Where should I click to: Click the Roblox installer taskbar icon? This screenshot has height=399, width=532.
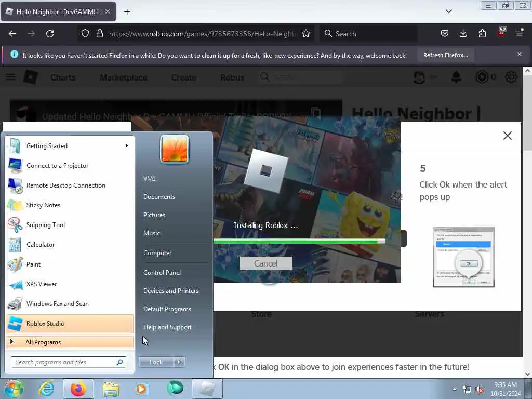(x=207, y=389)
